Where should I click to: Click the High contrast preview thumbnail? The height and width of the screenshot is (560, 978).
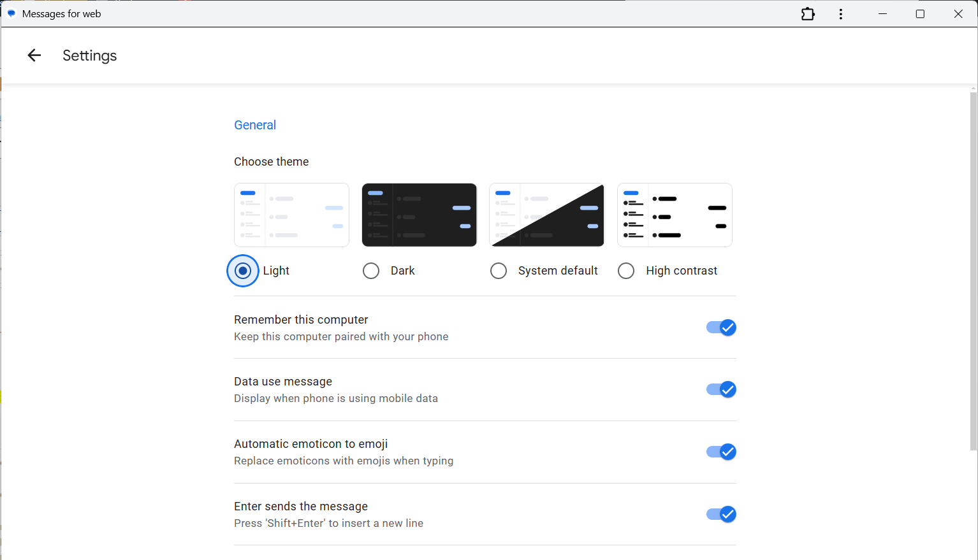[675, 215]
